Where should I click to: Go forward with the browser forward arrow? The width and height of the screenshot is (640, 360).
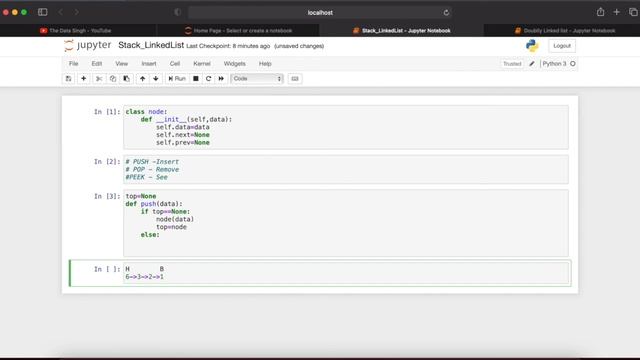(76, 12)
